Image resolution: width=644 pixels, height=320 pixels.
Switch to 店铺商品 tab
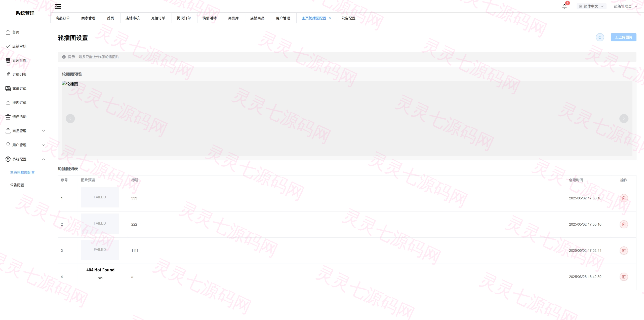tap(257, 18)
